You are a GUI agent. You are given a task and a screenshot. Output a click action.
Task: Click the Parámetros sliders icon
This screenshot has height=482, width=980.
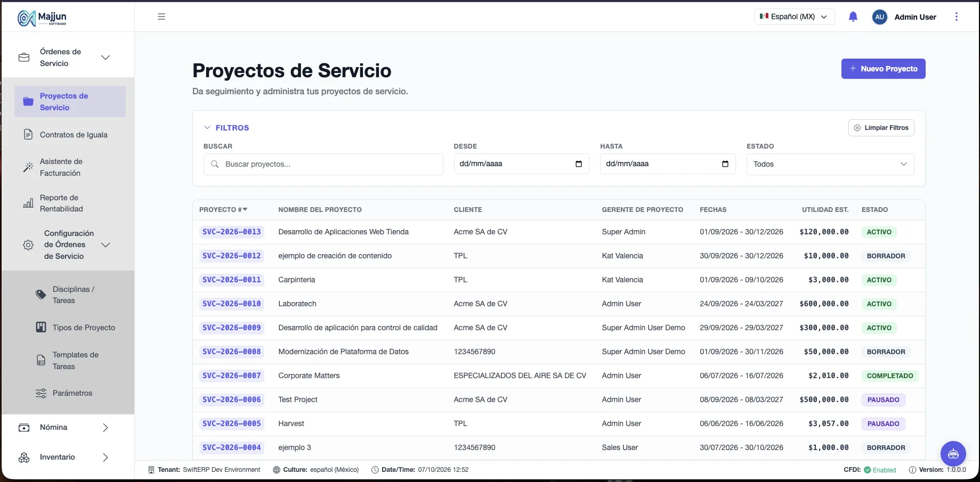click(41, 393)
